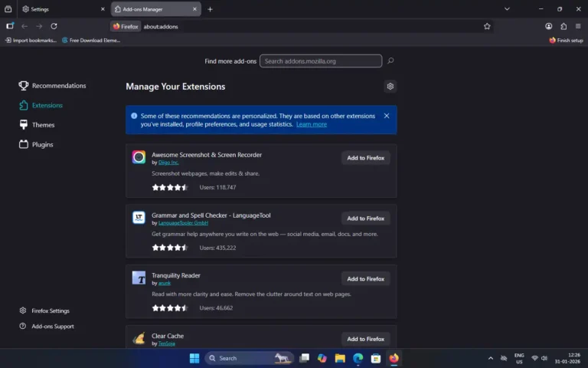Open Microsoft Store from taskbar
Viewport: 588px width, 368px height.
(x=376, y=358)
